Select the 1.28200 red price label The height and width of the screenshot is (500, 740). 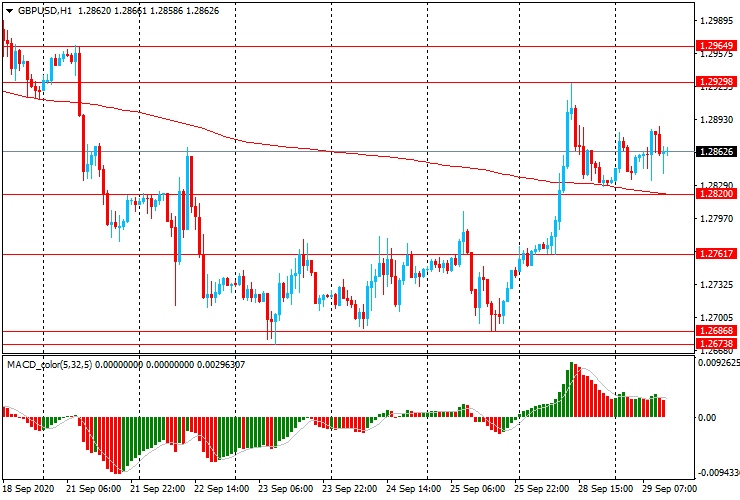717,194
